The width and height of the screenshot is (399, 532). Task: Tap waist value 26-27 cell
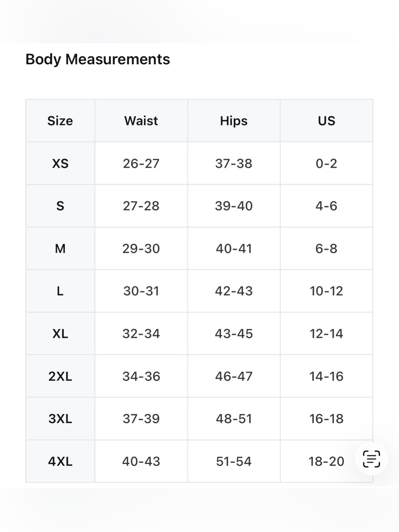(x=141, y=164)
